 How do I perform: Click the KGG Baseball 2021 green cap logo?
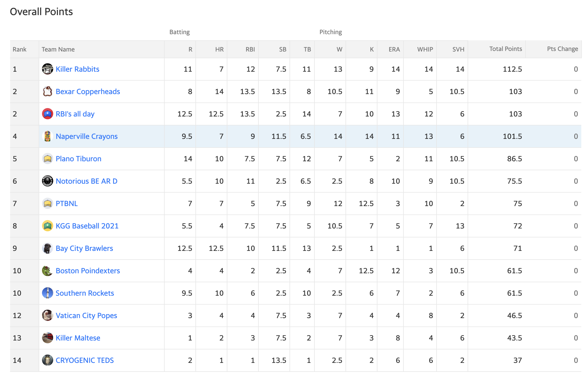tap(47, 226)
